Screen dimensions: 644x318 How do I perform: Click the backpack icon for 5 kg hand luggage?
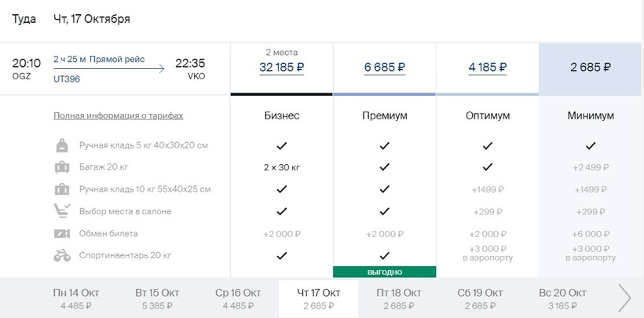click(62, 145)
